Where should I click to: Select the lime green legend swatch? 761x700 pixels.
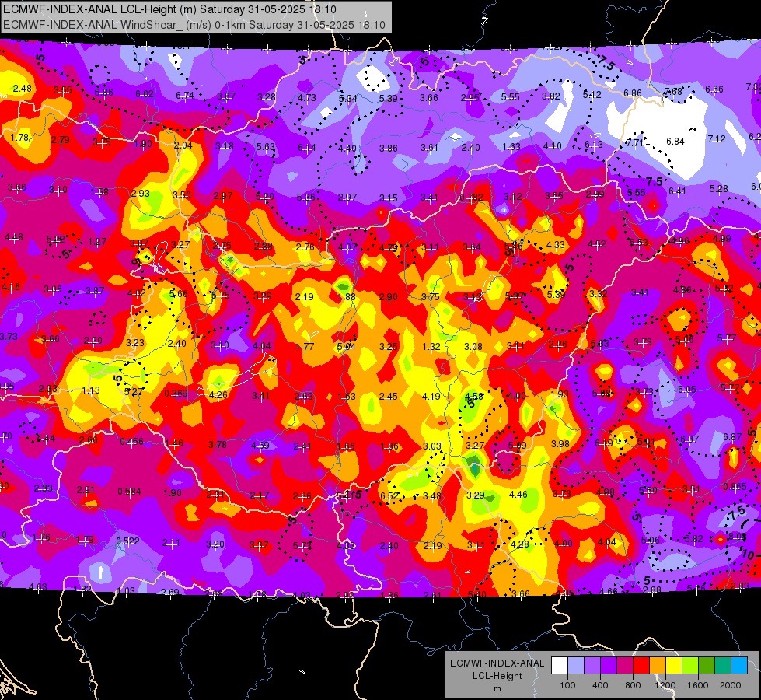(x=690, y=666)
